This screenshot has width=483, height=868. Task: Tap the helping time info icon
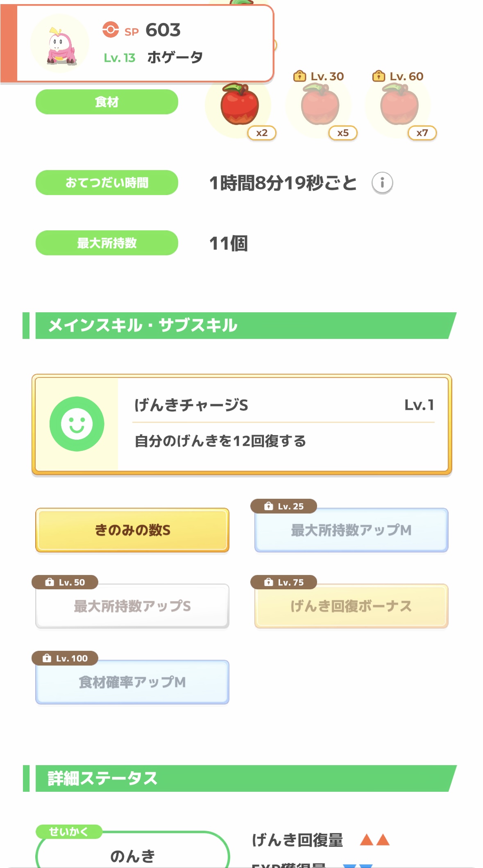tap(382, 183)
